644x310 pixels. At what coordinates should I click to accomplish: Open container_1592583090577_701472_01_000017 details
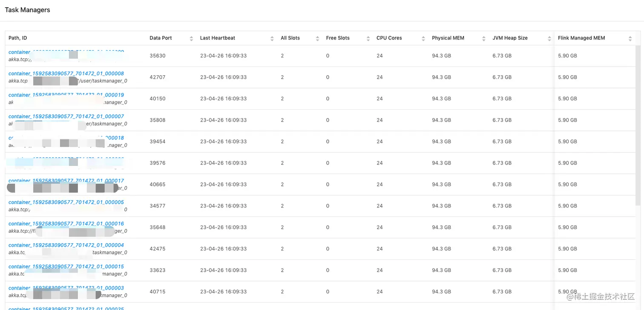pos(66,181)
